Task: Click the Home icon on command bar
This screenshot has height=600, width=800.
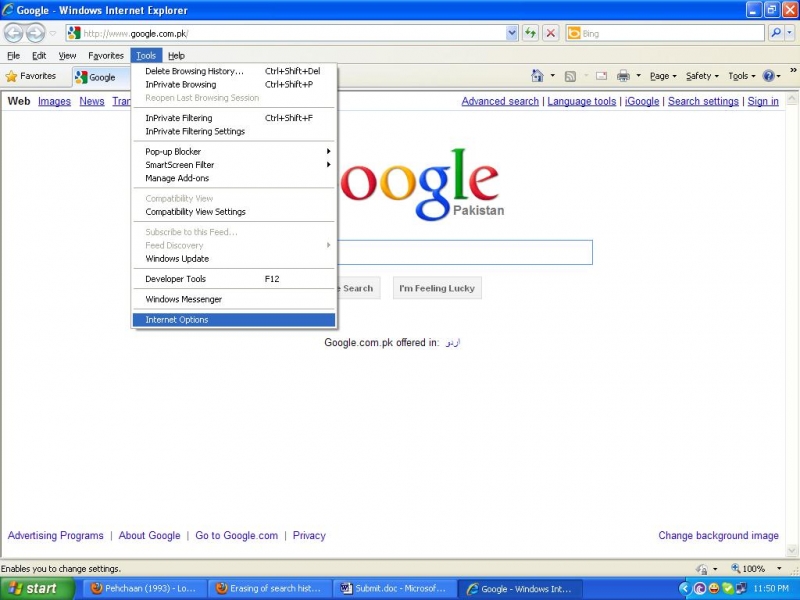Action: pos(537,75)
